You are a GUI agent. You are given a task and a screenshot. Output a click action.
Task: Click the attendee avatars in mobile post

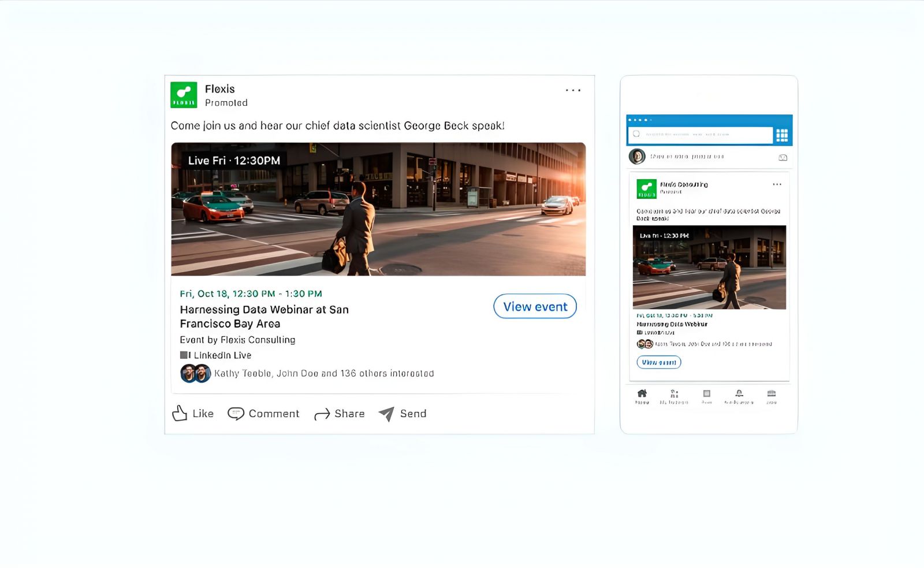click(644, 344)
